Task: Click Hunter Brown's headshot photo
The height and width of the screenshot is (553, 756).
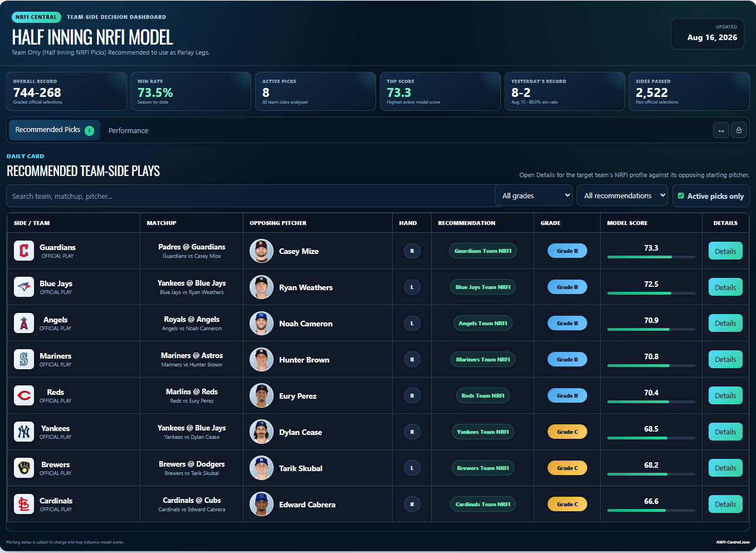Action: click(x=261, y=359)
